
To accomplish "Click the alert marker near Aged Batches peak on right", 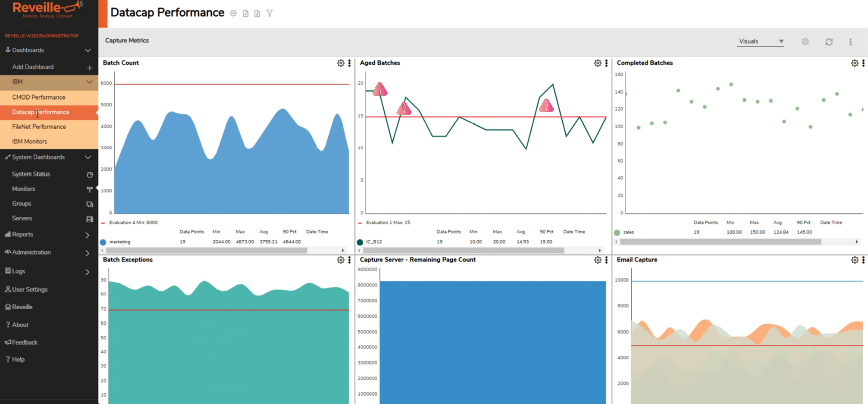I will click(546, 105).
